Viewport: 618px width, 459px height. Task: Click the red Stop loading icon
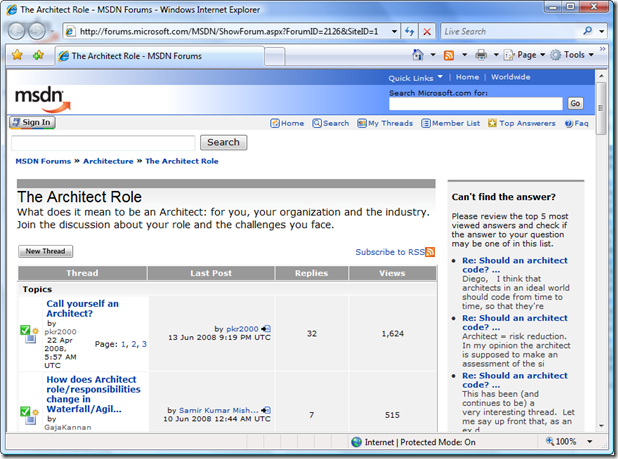(427, 32)
